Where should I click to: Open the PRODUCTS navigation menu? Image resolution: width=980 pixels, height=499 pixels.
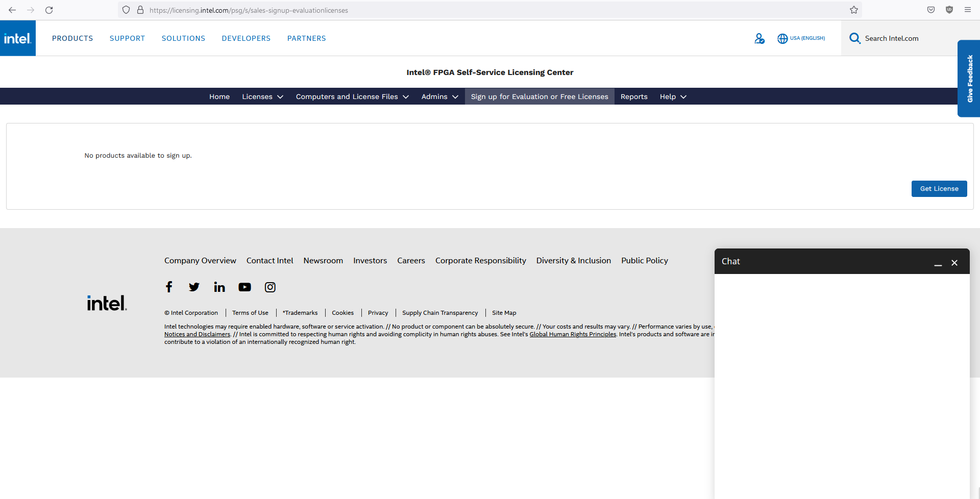(x=72, y=38)
